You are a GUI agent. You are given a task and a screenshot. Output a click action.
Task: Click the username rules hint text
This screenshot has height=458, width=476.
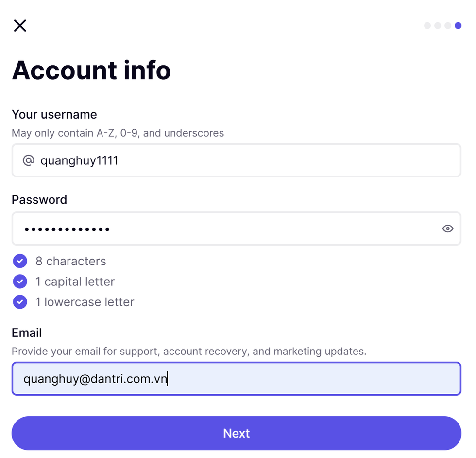(x=118, y=133)
